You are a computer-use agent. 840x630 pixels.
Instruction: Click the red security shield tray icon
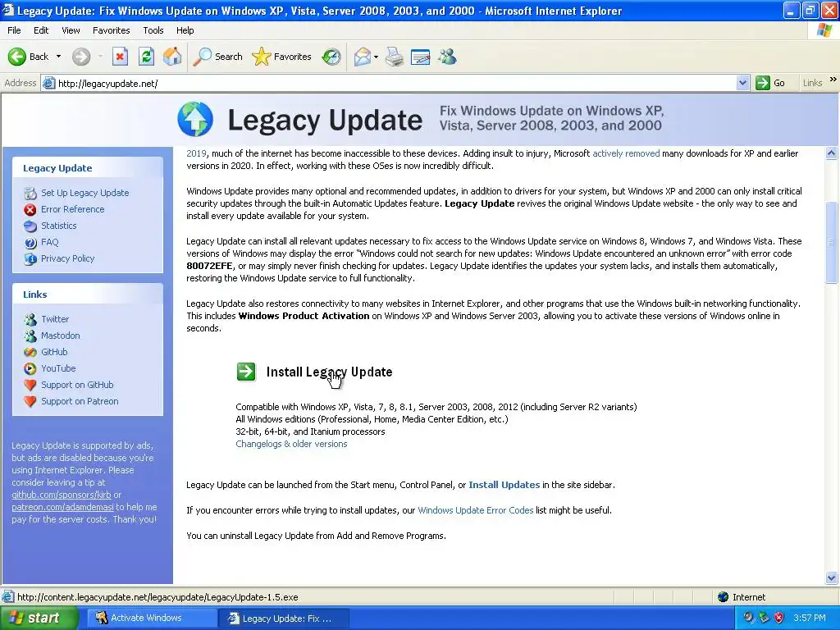[779, 619]
